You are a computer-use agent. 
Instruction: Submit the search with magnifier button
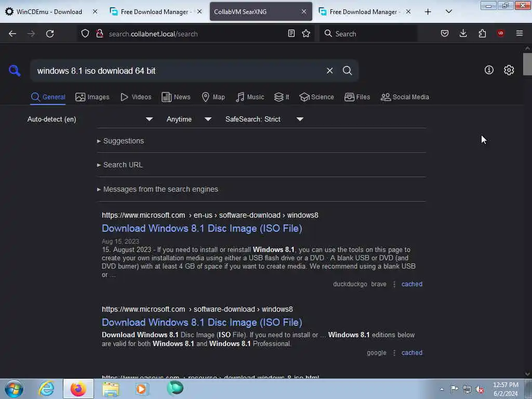tap(347, 71)
